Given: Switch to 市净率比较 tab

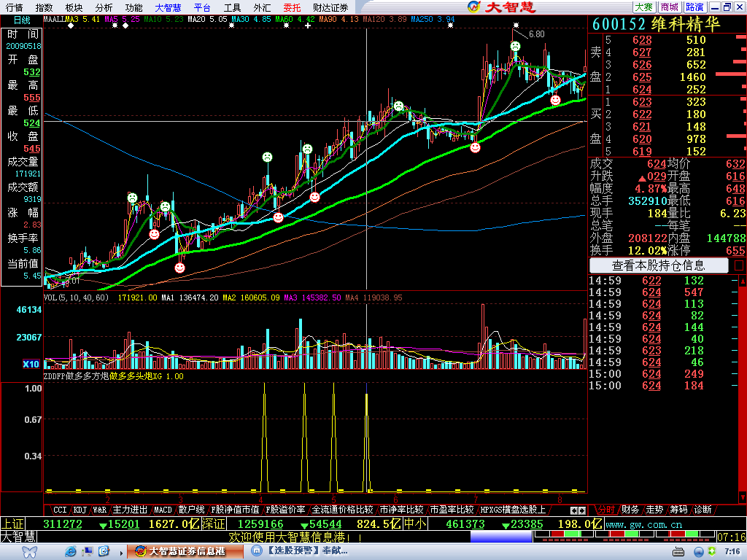Looking at the screenshot, I should pyautogui.click(x=401, y=510).
